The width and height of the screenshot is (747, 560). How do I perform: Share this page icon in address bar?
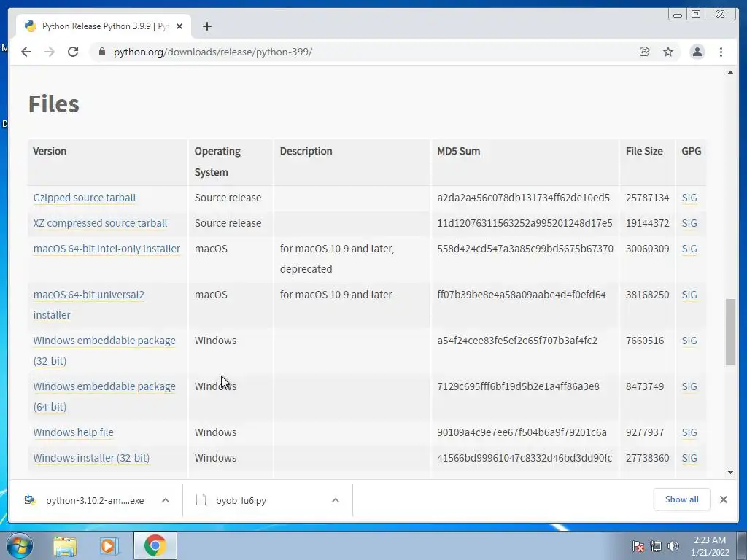coord(644,52)
